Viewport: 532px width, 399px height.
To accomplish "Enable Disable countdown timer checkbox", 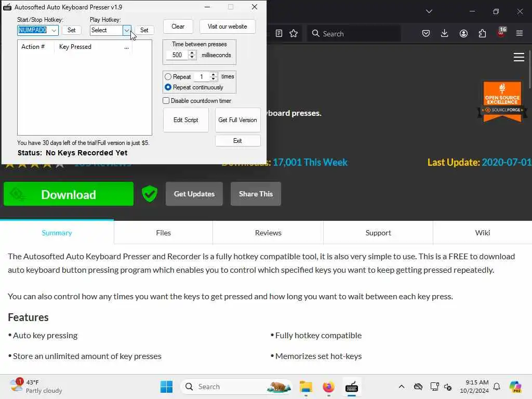I will [x=166, y=101].
